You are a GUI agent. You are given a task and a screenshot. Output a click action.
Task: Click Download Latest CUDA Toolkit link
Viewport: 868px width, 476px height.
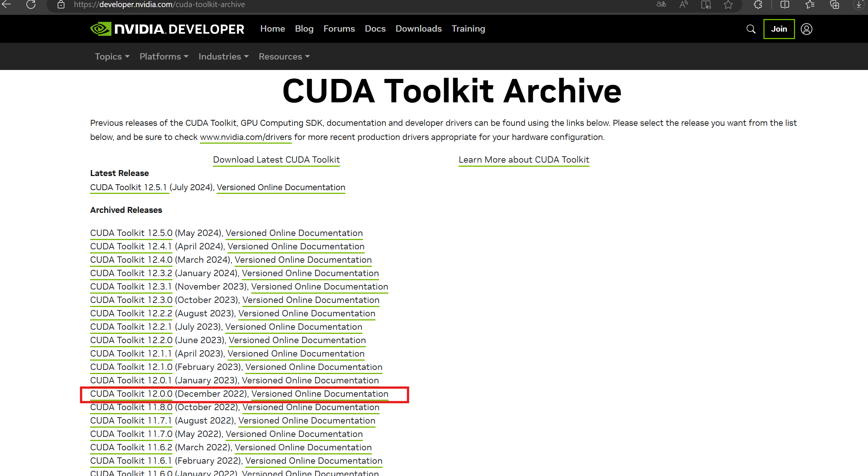(x=276, y=160)
